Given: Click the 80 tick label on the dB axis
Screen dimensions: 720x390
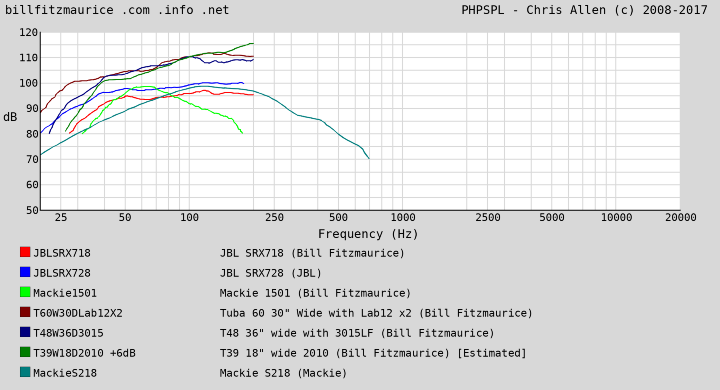Looking at the screenshot, I should pyautogui.click(x=32, y=134).
